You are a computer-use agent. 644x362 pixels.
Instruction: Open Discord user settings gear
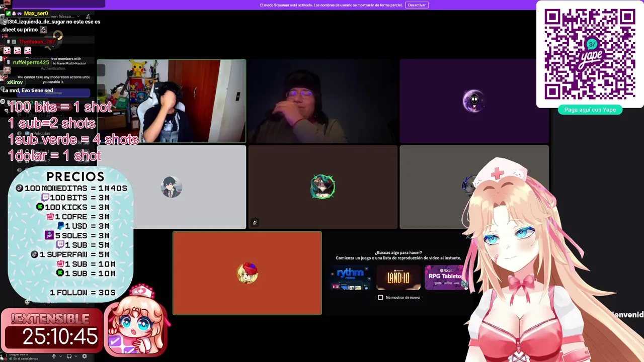(85, 356)
